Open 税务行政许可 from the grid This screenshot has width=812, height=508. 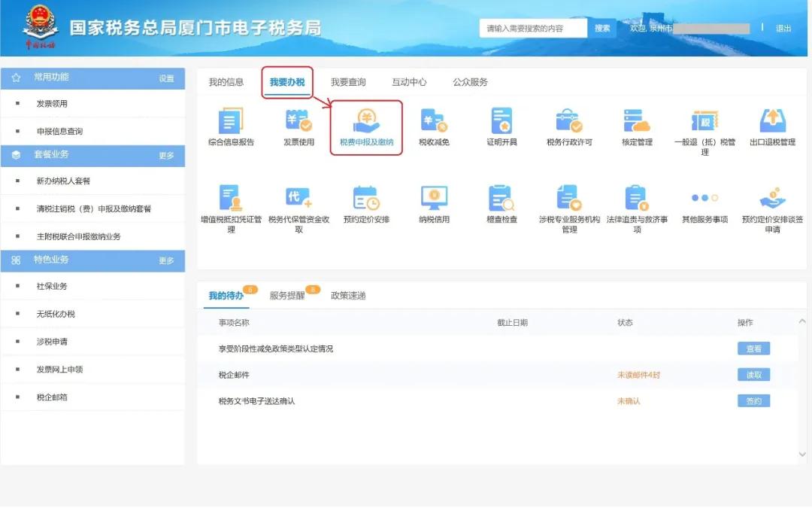click(x=568, y=126)
